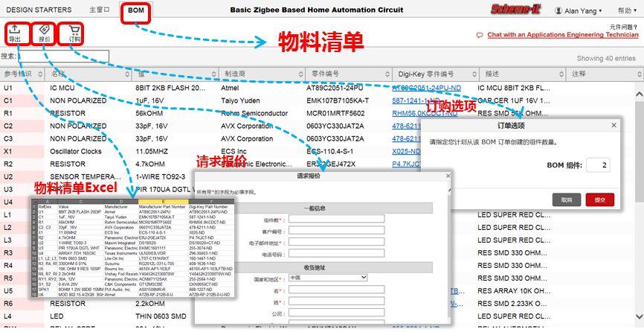
Task: Open the 587-1241-1-ND part link
Action: pos(416,100)
